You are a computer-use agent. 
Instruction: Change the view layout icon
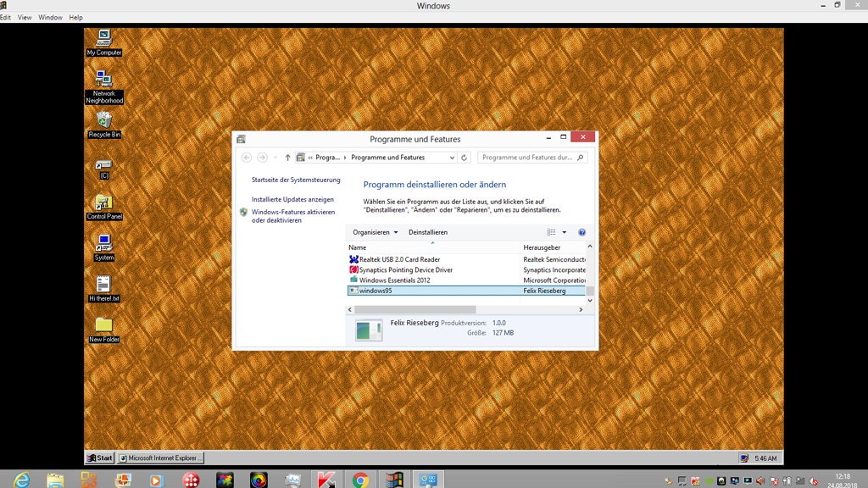click(x=551, y=232)
